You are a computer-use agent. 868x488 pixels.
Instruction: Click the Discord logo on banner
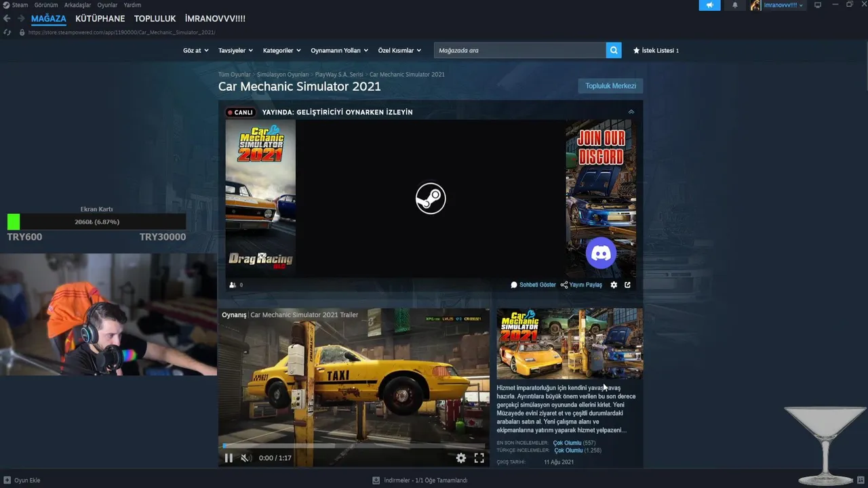point(601,253)
